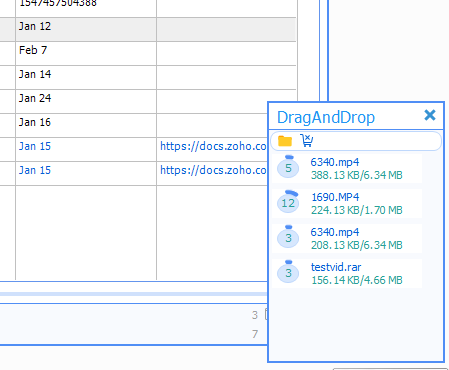The image size is (449, 370).
Task: Select the Jan 16 table cell
Action: [86, 126]
